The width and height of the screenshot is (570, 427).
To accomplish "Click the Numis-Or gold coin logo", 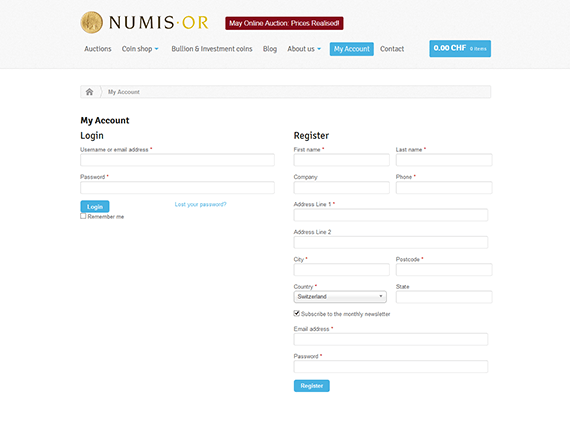I will (x=91, y=22).
